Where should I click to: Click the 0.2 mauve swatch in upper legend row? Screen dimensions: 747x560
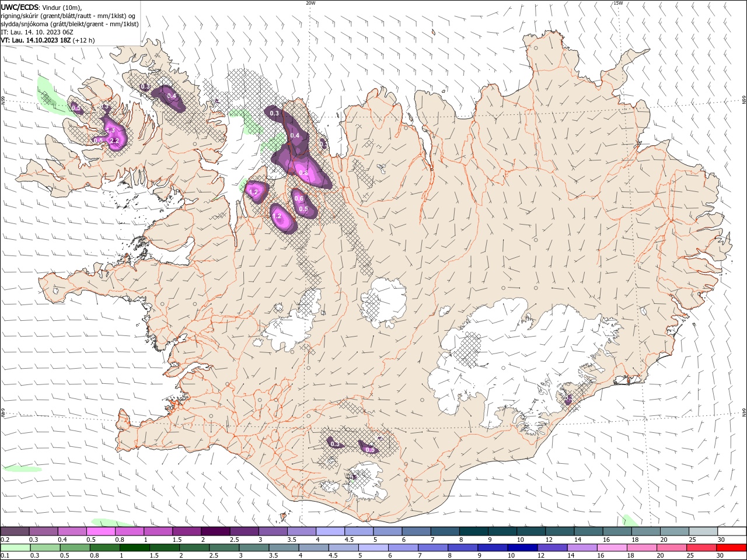[x=15, y=531]
